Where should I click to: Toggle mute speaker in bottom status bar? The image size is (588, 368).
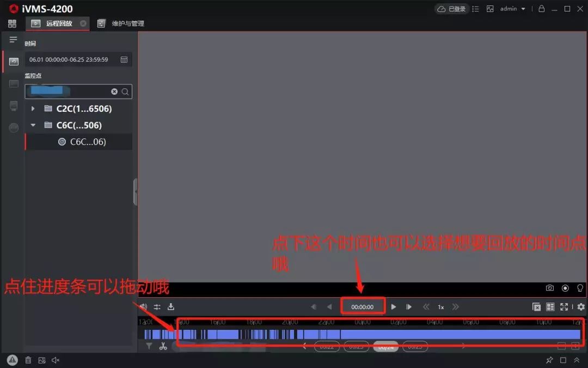[x=55, y=360]
